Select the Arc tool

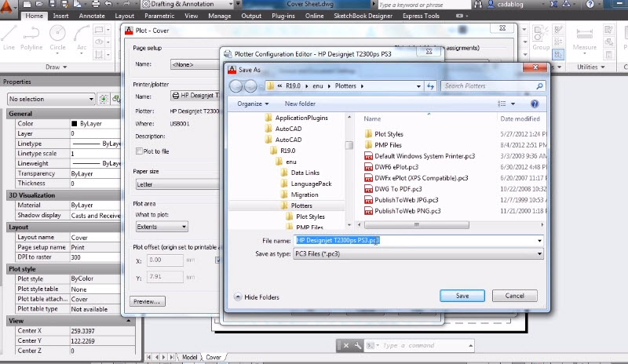point(82,38)
